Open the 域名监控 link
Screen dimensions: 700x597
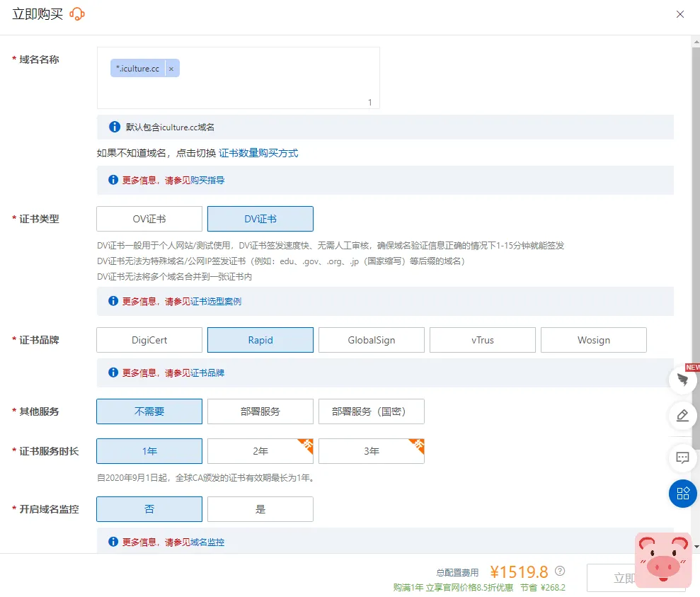(x=207, y=542)
